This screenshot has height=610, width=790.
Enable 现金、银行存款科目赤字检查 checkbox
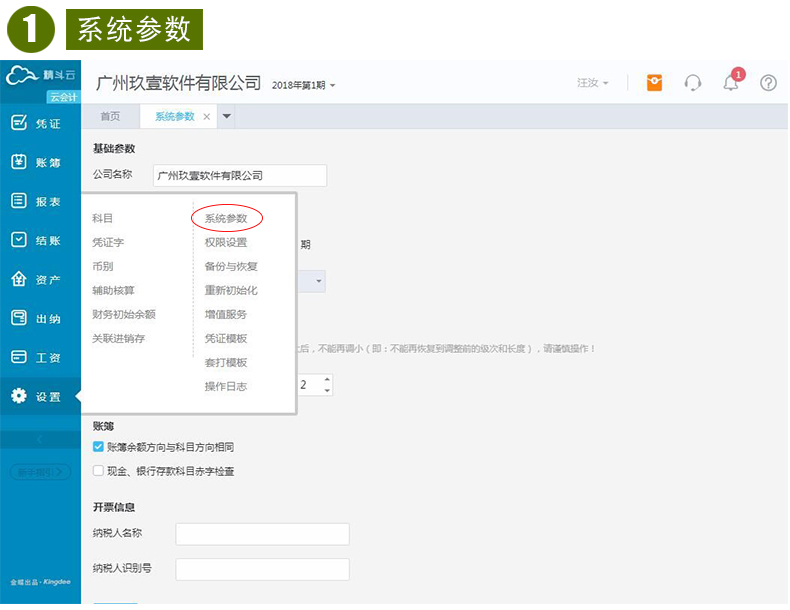point(98,470)
